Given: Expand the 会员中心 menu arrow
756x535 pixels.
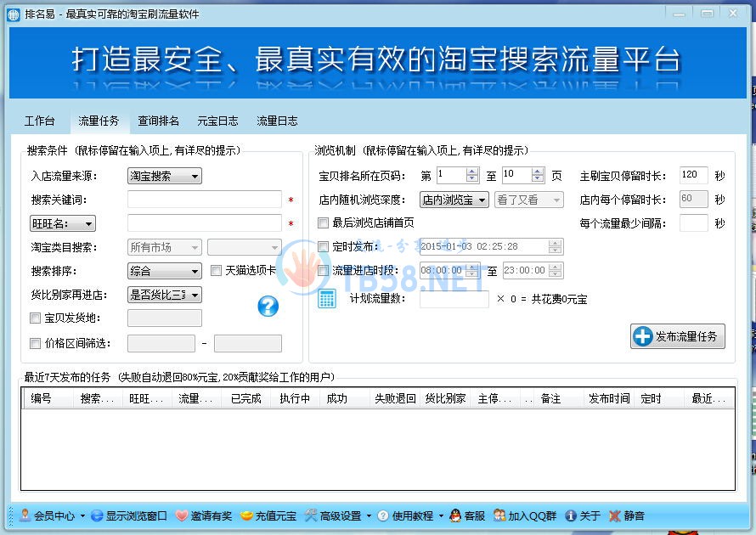Looking at the screenshot, I should pos(82,516).
